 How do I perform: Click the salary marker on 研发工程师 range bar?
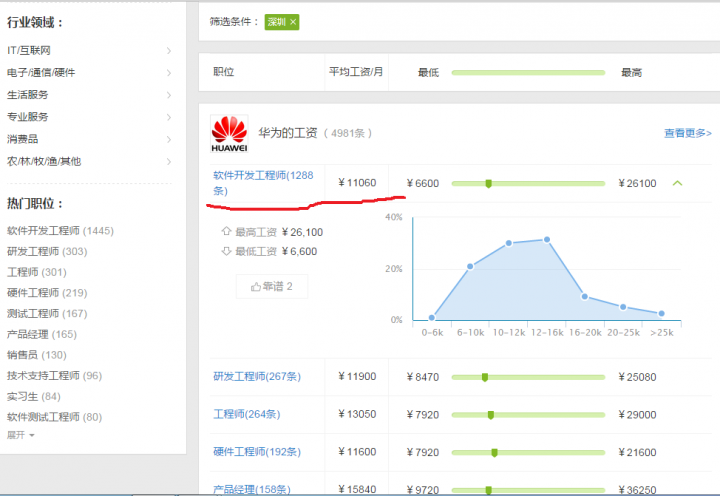[485, 378]
